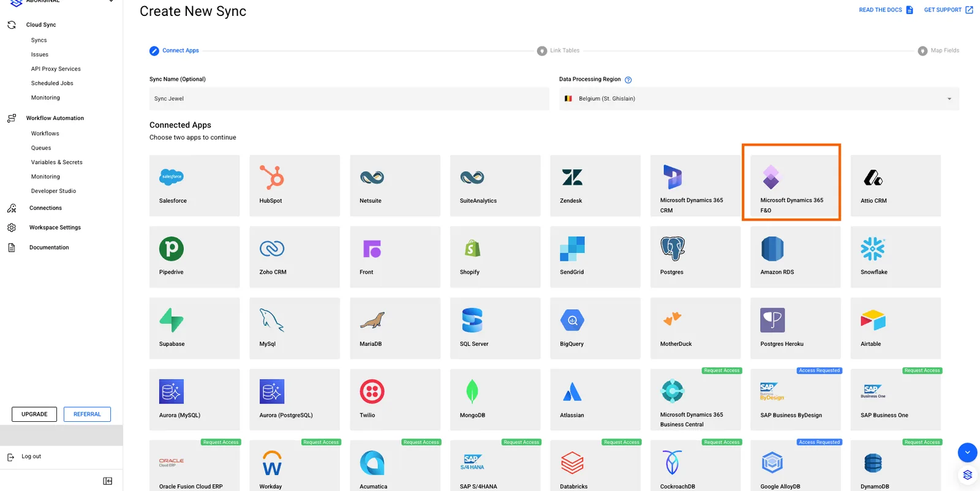The image size is (980, 491).
Task: Click the blue chevron floating button
Action: (x=967, y=452)
